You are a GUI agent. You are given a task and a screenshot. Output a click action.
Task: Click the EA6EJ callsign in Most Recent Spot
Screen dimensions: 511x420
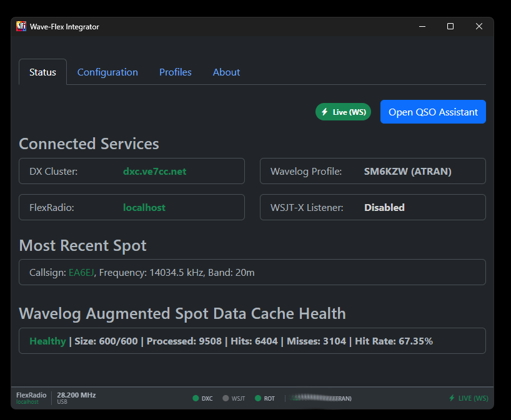click(81, 272)
